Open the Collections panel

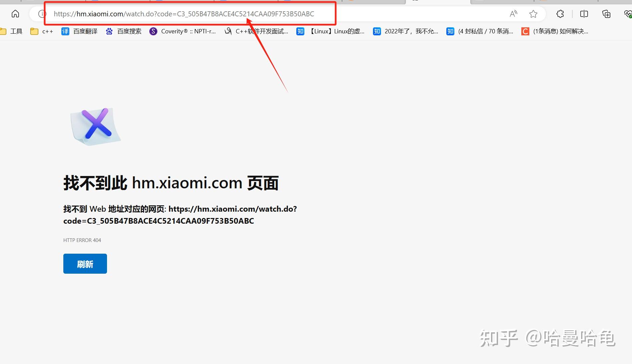tap(606, 14)
